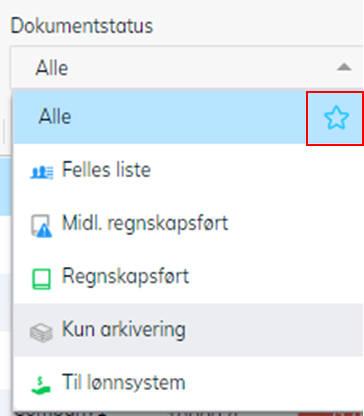
Task: Click empty area of highlighted Alle row
Action: click(x=188, y=117)
